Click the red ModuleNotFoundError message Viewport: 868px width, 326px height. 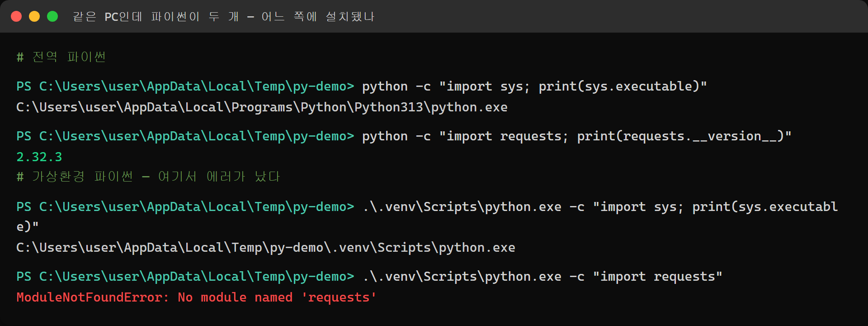(196, 297)
